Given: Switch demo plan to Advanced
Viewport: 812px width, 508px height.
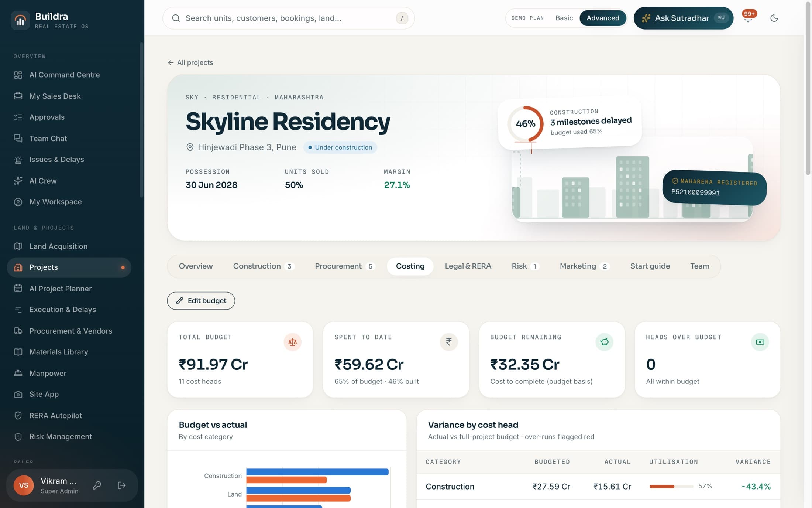Looking at the screenshot, I should pyautogui.click(x=603, y=18).
